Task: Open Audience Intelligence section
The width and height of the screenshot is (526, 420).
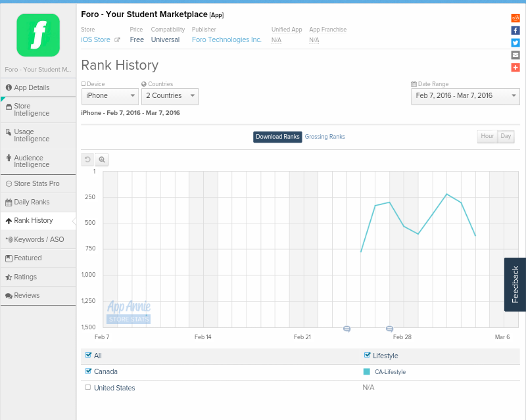Action: (38, 161)
